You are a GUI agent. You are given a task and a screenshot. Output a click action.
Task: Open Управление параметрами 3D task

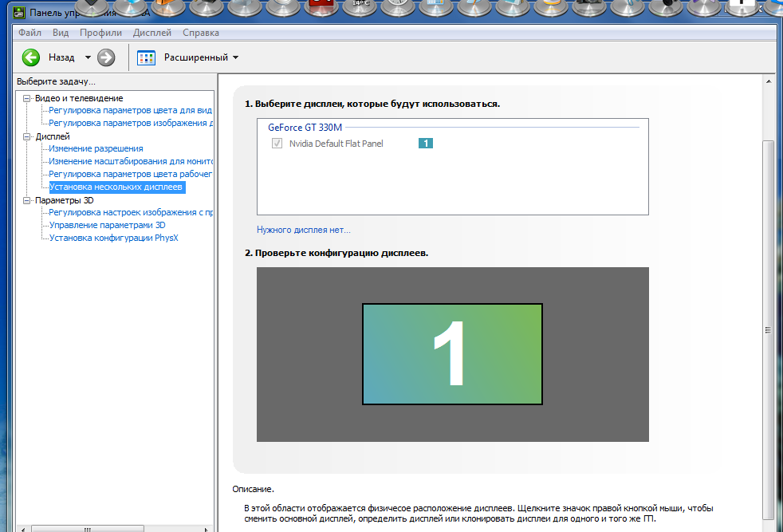point(107,225)
